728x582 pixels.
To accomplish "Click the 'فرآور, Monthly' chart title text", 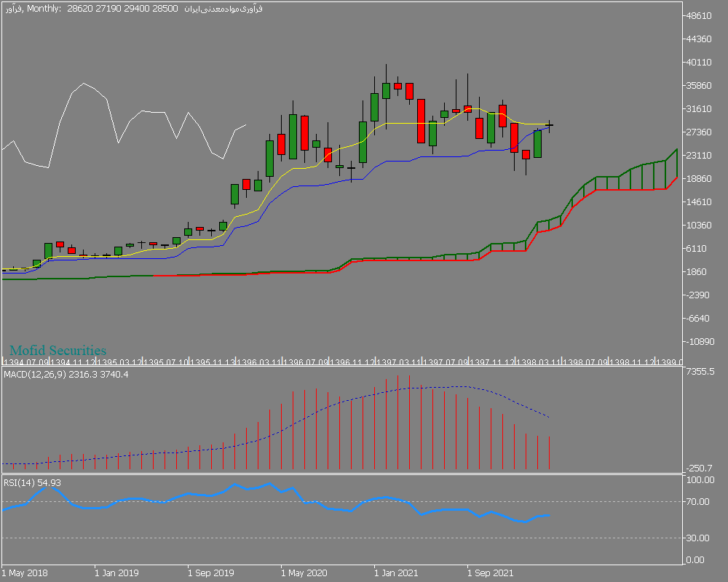I will [x=33, y=8].
